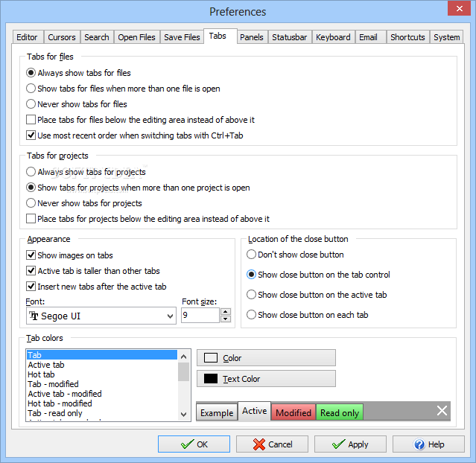Click the tab colors list scroll down arrow
This screenshot has width=476, height=463.
(183, 414)
